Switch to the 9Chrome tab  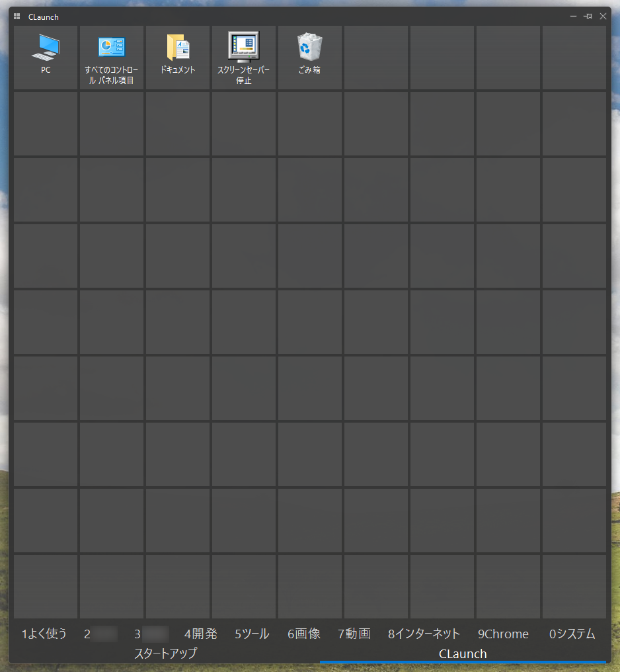[503, 634]
